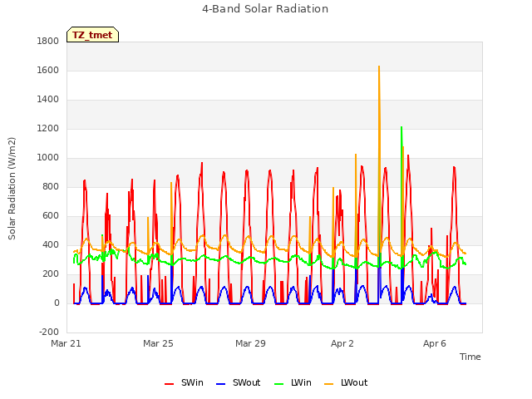Click the tallest green LWin spike peak
Image resolution: width=532 pixels, height=399 pixels.
[x=401, y=127]
